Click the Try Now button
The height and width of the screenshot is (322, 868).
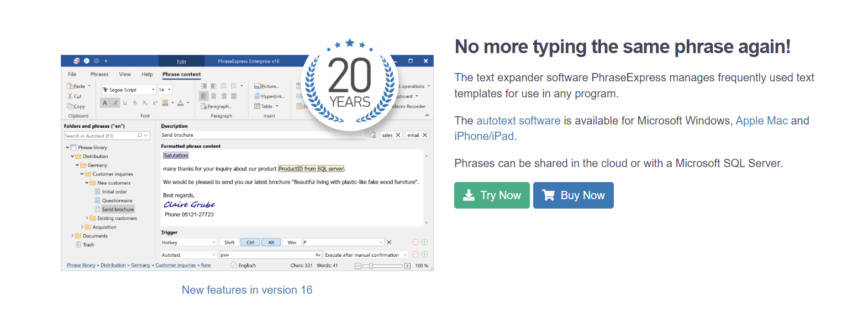click(x=492, y=195)
